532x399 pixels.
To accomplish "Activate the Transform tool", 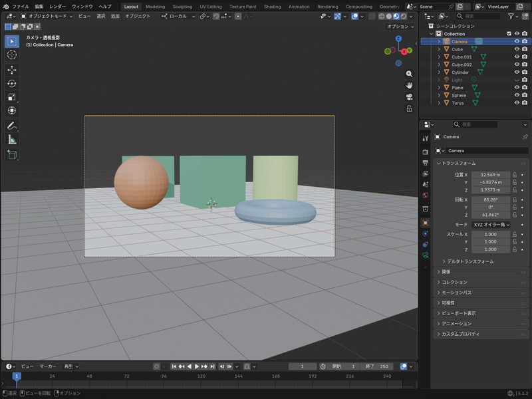I will click(12, 110).
